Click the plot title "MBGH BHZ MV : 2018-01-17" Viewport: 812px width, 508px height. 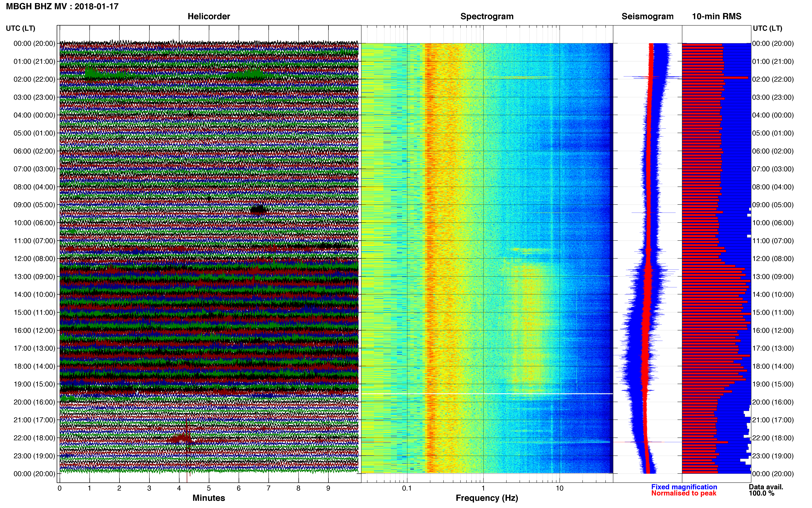click(x=62, y=6)
